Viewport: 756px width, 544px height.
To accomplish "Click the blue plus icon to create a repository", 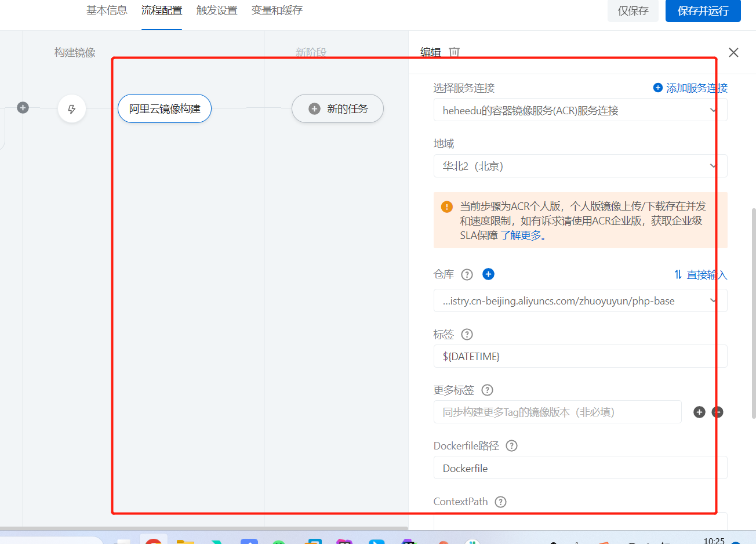I will tap(488, 274).
